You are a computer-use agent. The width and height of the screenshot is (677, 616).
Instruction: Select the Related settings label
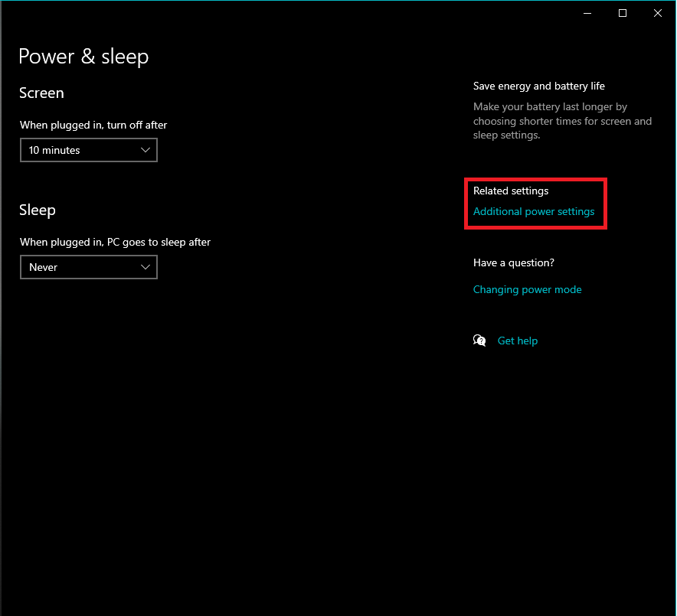click(x=510, y=191)
